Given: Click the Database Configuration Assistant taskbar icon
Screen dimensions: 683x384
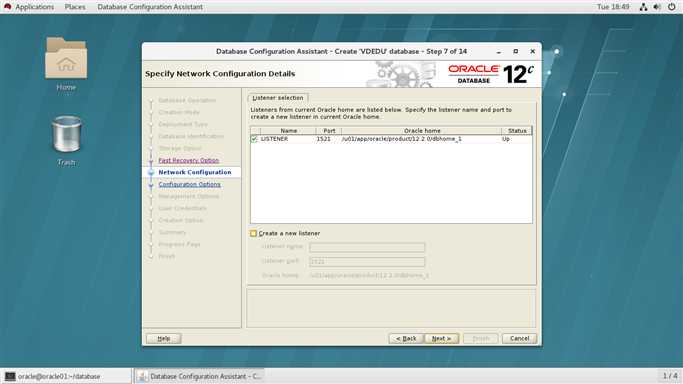Looking at the screenshot, I should pos(142,376).
